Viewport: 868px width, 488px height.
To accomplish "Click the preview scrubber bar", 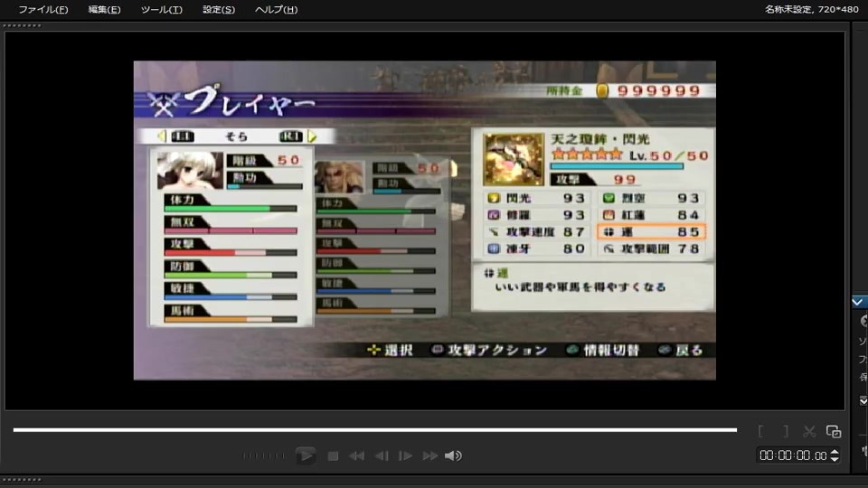I will (374, 430).
